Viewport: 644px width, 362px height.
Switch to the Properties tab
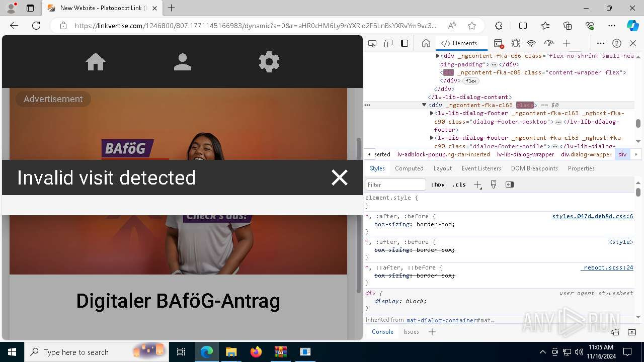581,168
